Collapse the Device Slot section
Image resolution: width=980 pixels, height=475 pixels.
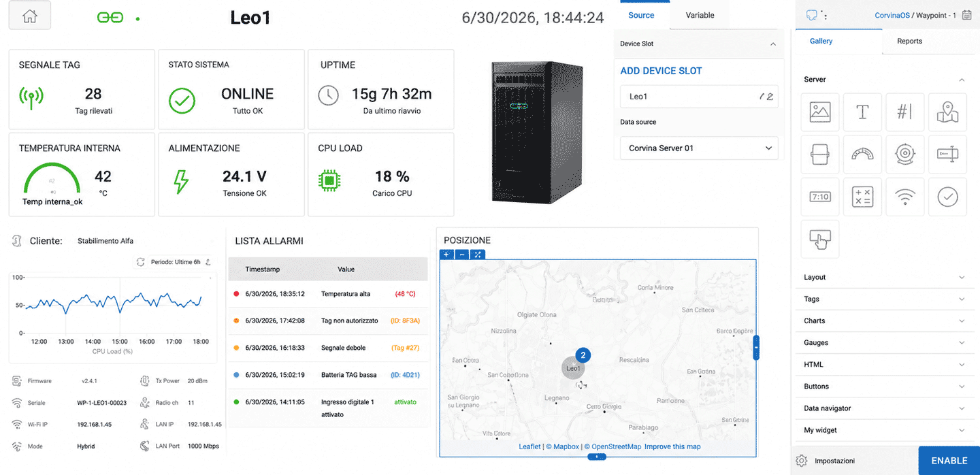tap(772, 44)
